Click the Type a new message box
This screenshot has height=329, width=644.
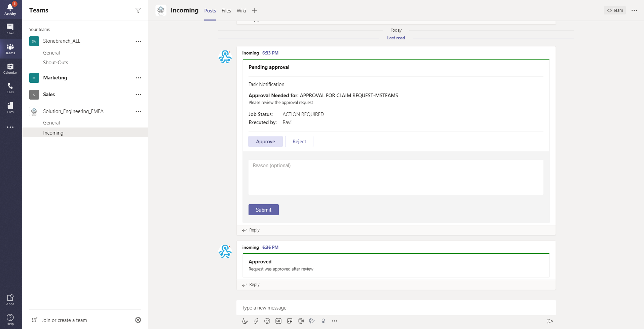396,308
